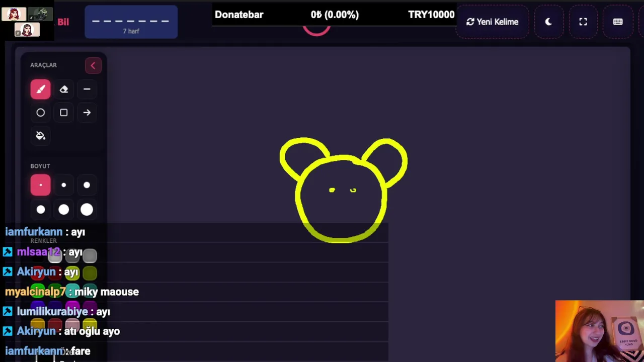Choose the third brush size dot

(x=87, y=185)
